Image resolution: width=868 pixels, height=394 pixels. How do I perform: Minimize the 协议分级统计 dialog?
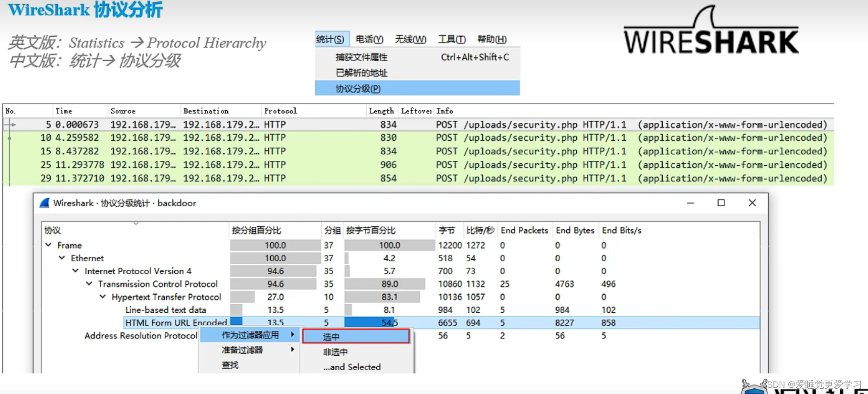pyautogui.click(x=690, y=203)
